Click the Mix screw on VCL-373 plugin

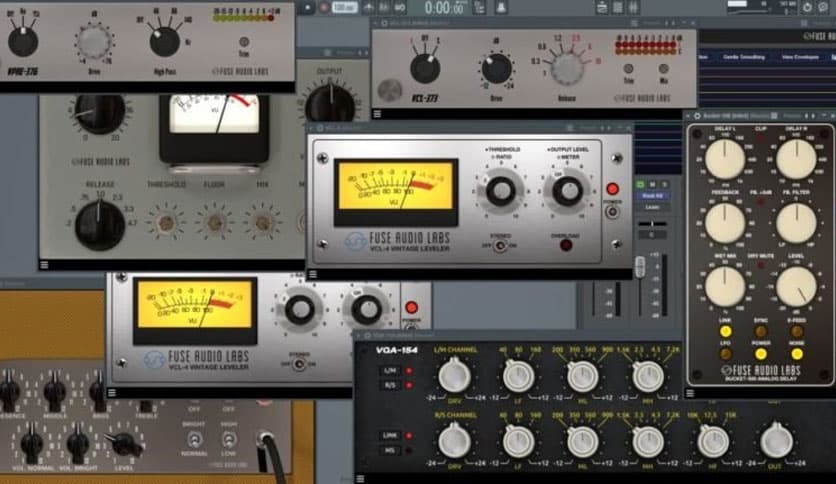pyautogui.click(x=663, y=69)
